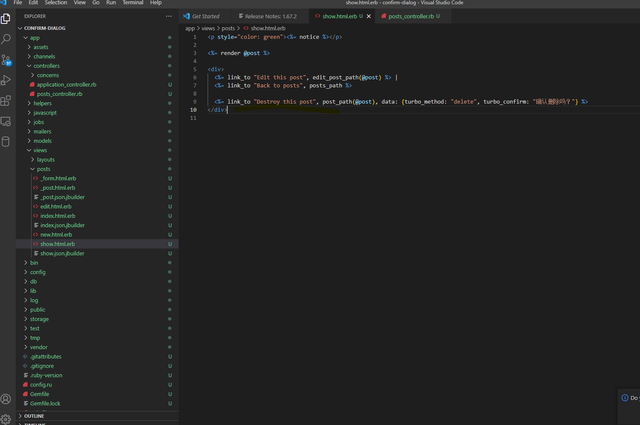Open the Run and Debug view
Viewport: 640px width, 425px height.
pos(6,80)
